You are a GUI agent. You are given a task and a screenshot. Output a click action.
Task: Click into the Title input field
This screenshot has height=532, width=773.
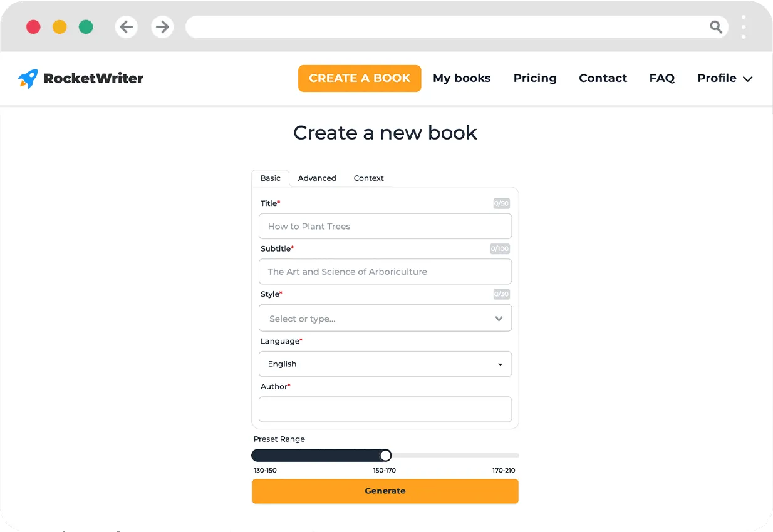pyautogui.click(x=385, y=227)
